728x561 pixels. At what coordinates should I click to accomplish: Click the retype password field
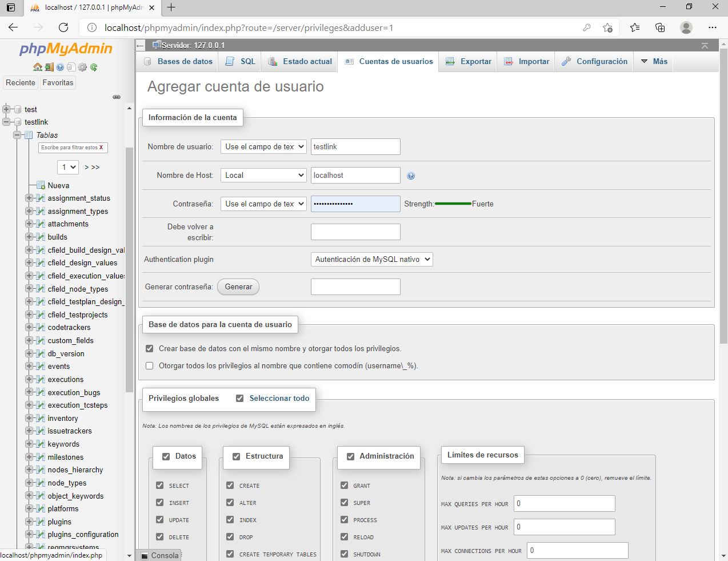coord(355,232)
